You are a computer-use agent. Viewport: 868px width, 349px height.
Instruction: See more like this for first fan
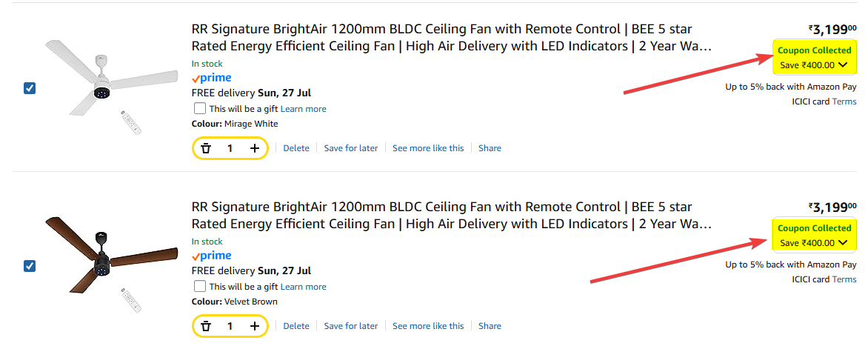(428, 148)
